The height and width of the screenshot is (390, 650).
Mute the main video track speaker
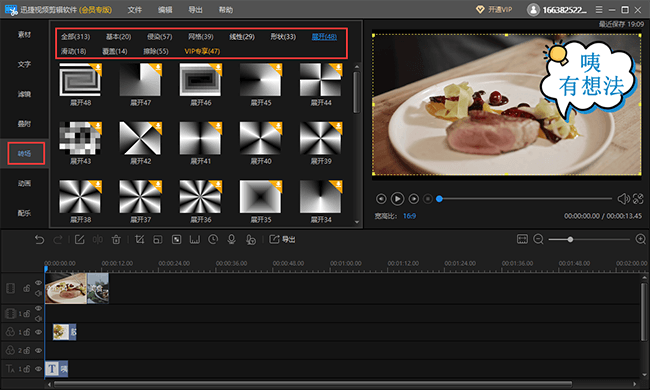coord(39,294)
